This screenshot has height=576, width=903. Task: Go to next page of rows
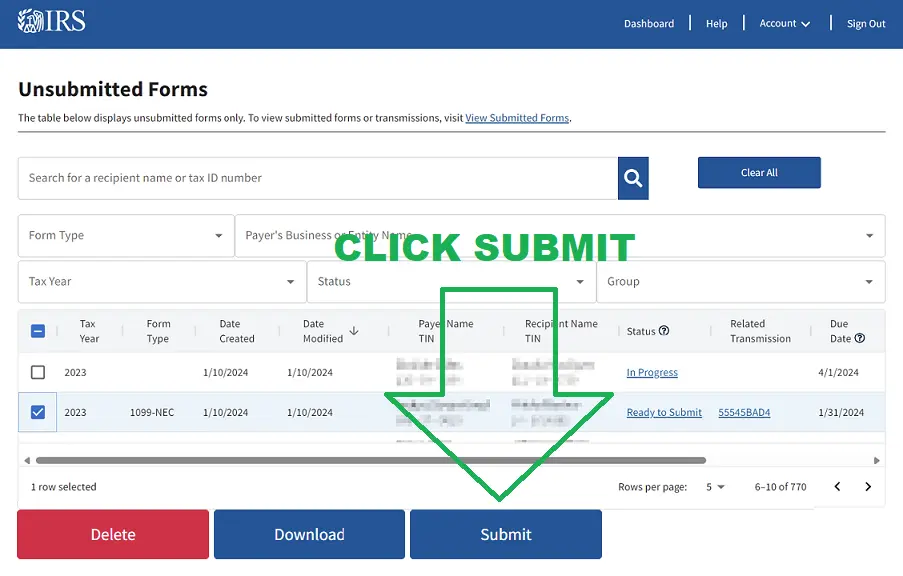point(868,487)
